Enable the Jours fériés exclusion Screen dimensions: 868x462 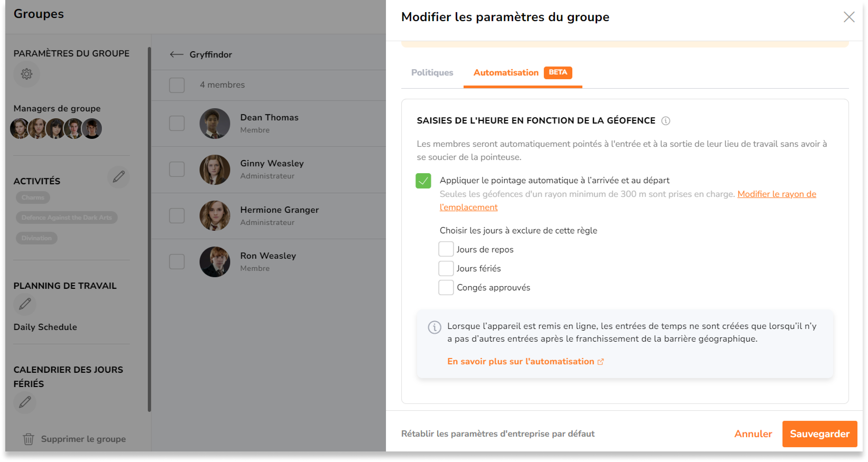point(446,268)
